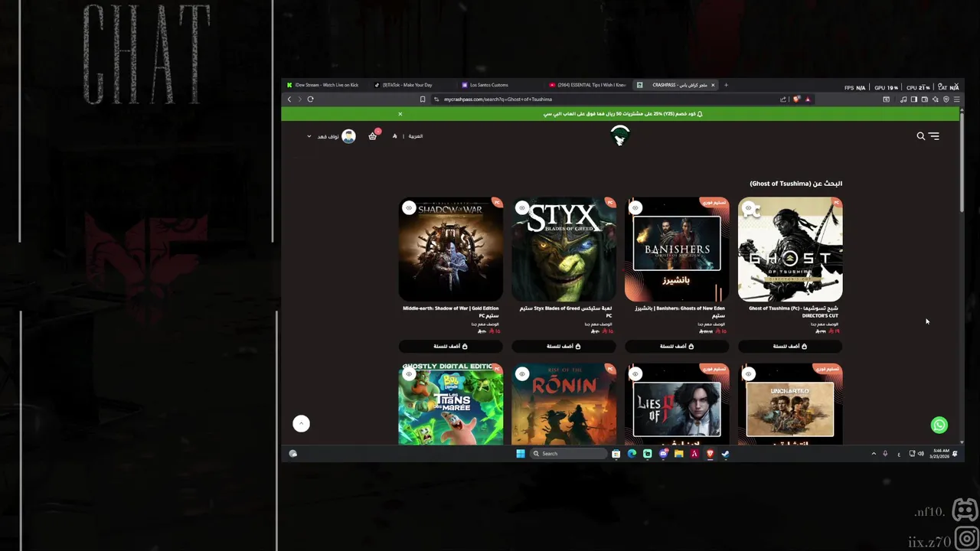Toggle quick view eye on Ghost of Tsushima
This screenshot has width=980, height=551.
(749, 207)
